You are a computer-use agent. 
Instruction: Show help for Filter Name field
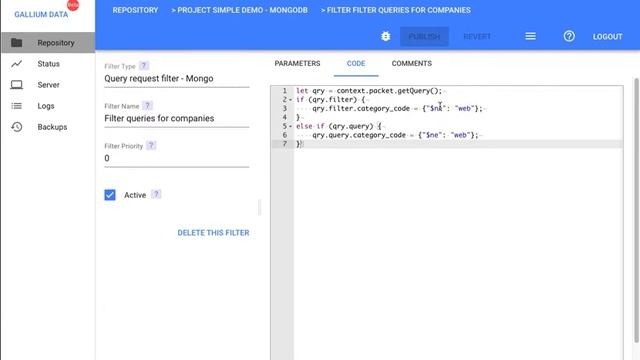[148, 106]
